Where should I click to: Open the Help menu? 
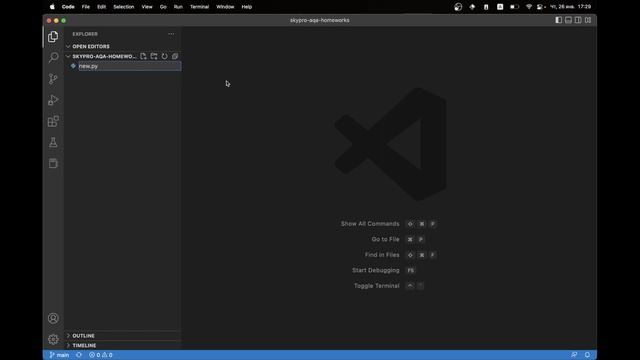(247, 7)
